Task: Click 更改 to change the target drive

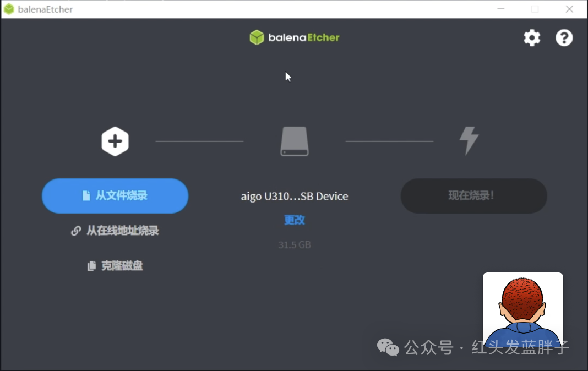Action: click(x=294, y=220)
